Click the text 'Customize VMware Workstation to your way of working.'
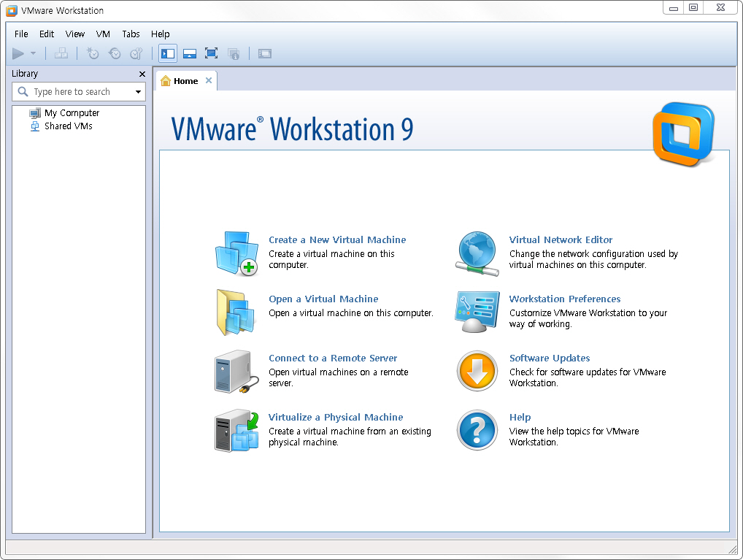This screenshot has width=743, height=560. point(588,318)
